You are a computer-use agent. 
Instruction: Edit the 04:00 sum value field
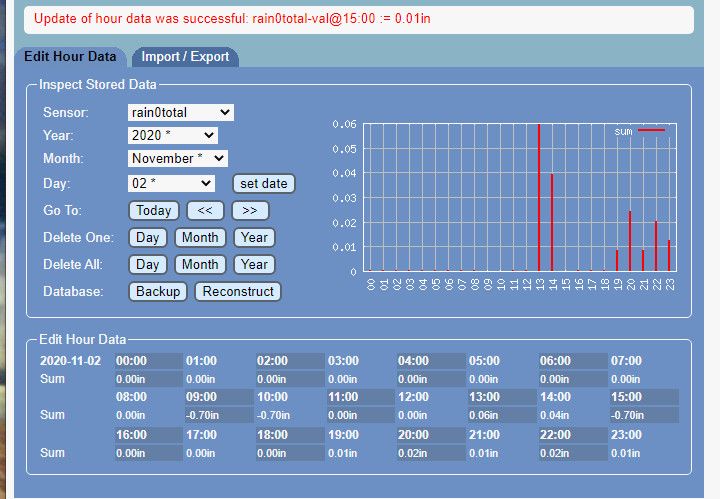pyautogui.click(x=431, y=379)
